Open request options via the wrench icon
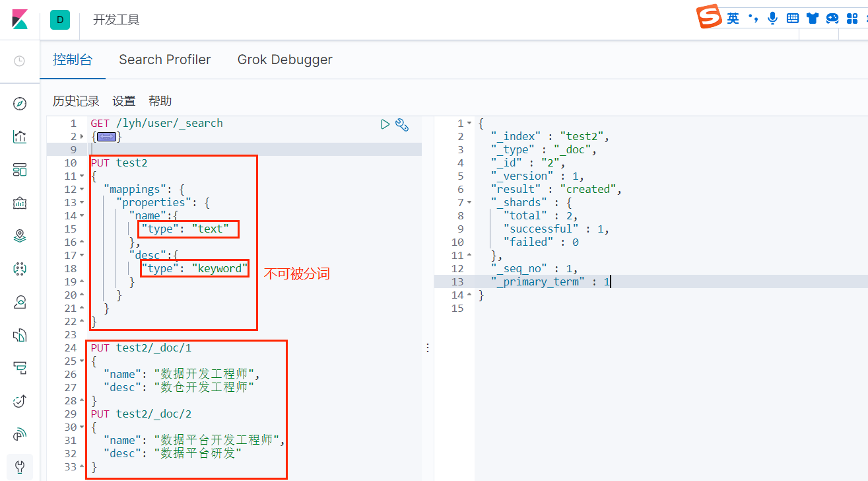The width and height of the screenshot is (868, 481). 402,124
